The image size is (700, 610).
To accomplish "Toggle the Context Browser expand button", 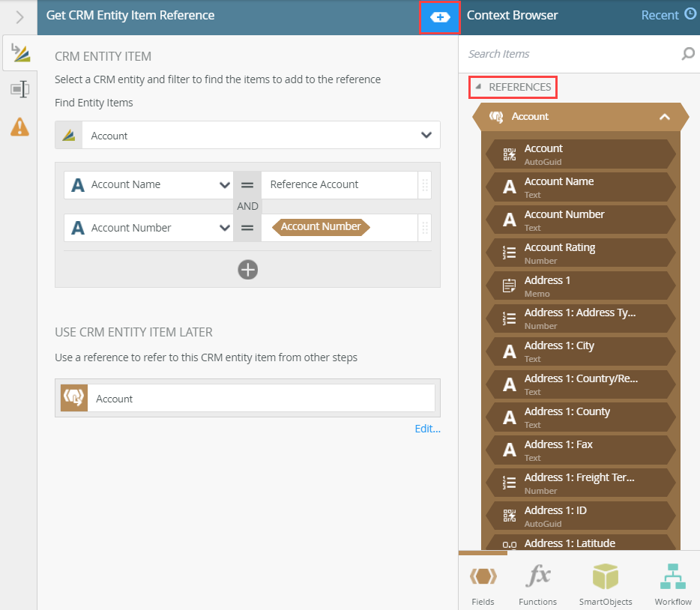I will (440, 17).
